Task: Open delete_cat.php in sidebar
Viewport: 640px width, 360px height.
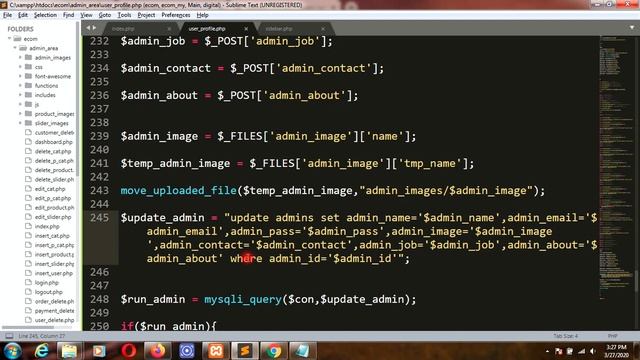Action: [53, 151]
